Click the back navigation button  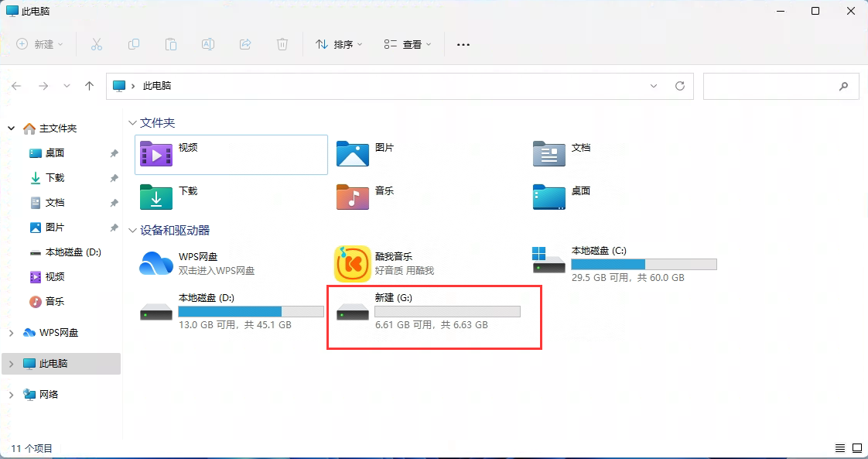pyautogui.click(x=17, y=86)
